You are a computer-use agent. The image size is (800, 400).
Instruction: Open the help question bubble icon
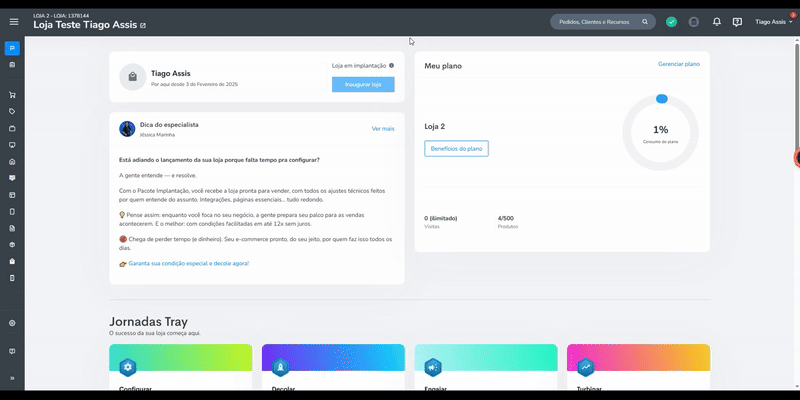click(737, 22)
